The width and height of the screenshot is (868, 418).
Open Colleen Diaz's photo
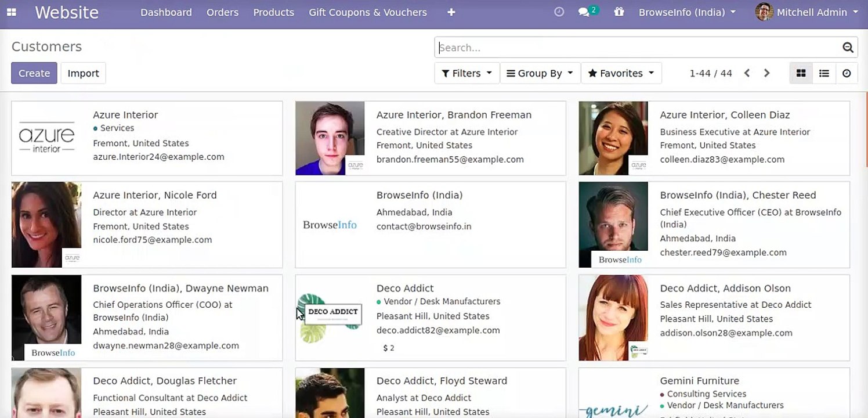(613, 138)
